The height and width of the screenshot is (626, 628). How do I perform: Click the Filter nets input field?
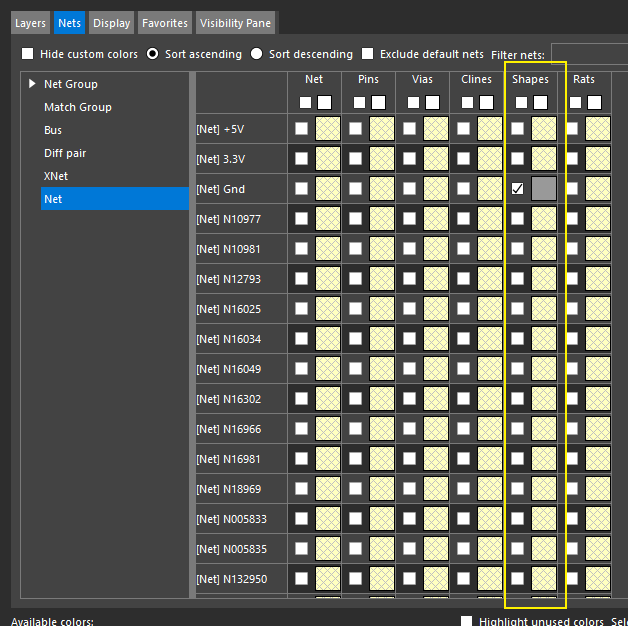point(590,54)
